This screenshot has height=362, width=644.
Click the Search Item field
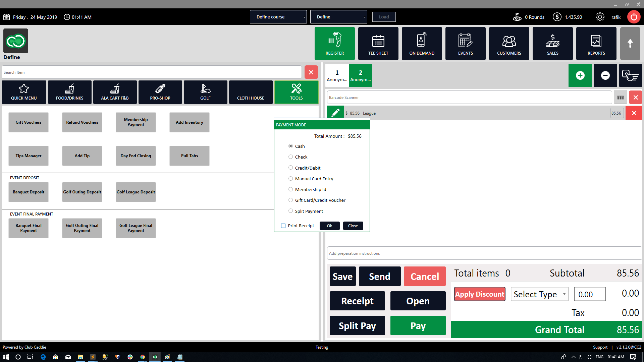tap(152, 72)
